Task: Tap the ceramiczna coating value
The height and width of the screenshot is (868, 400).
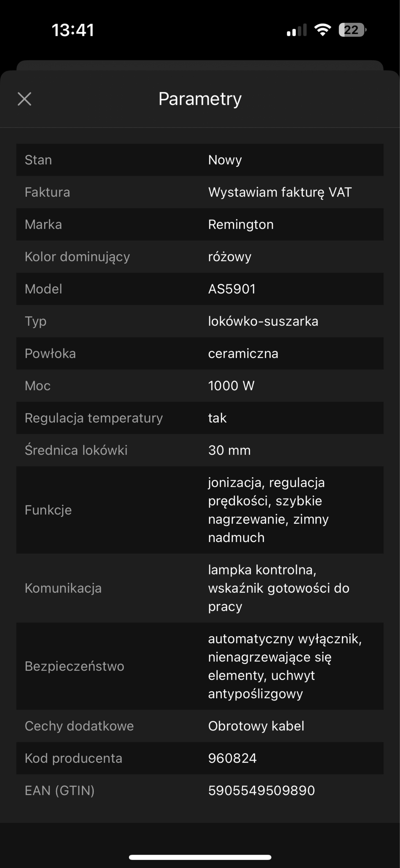Action: [243, 353]
